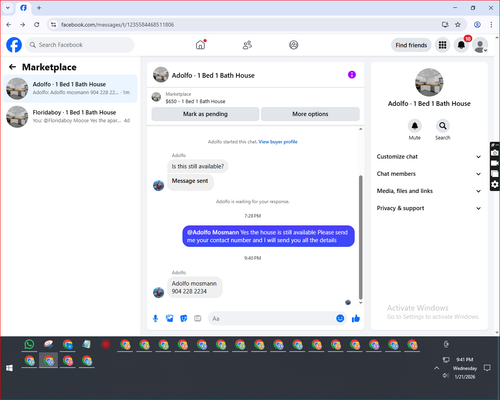Click the Marketplace listing thumbnail for $650 house
The width and height of the screenshot is (500, 400).
[156, 97]
